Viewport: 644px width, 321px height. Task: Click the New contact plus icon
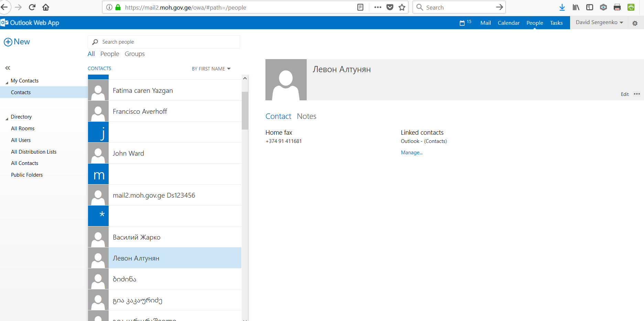point(8,42)
